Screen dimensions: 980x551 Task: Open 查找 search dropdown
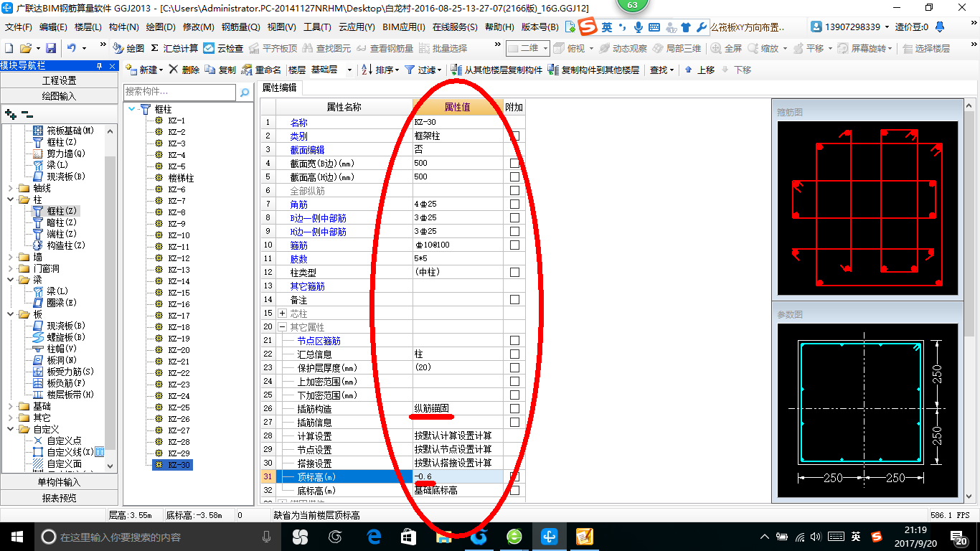point(662,70)
